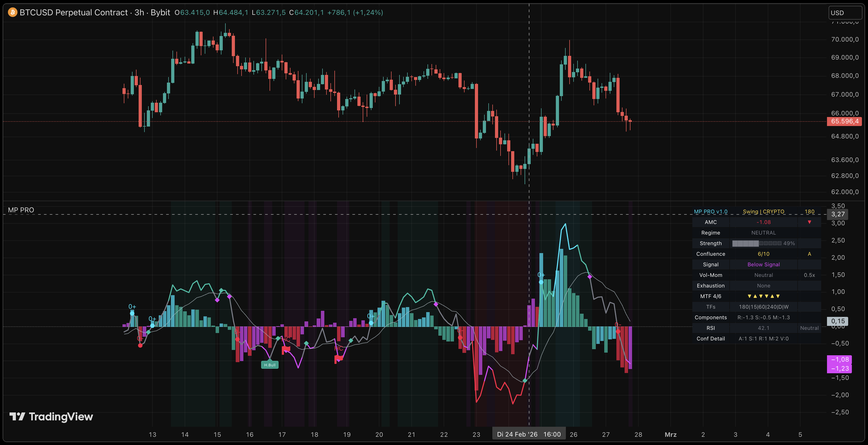The image size is (868, 445).
Task: Click the TradingView logo watermark
Action: [51, 417]
